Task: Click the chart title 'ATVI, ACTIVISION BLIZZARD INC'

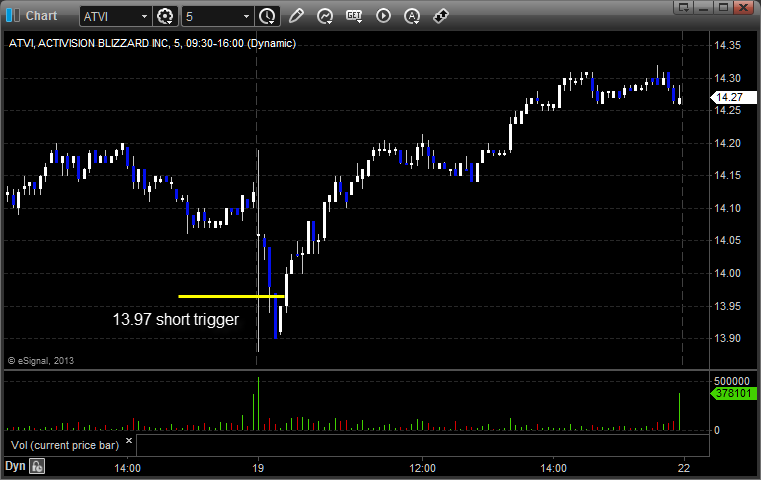Action: [x=89, y=43]
